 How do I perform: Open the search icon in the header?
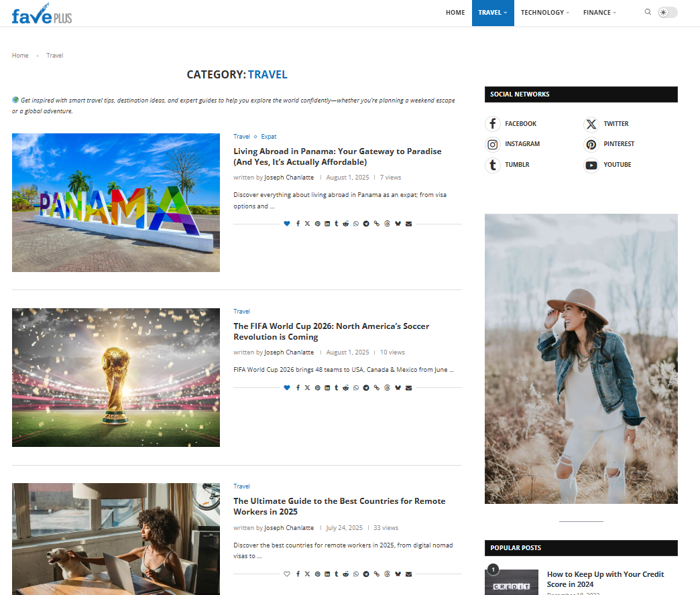coord(648,12)
